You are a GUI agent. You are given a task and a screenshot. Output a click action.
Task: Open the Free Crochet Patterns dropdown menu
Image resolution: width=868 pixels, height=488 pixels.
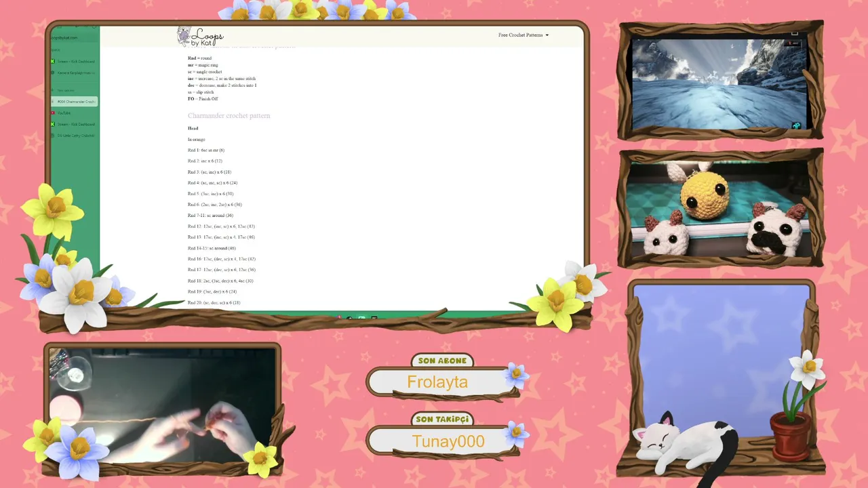(x=524, y=35)
